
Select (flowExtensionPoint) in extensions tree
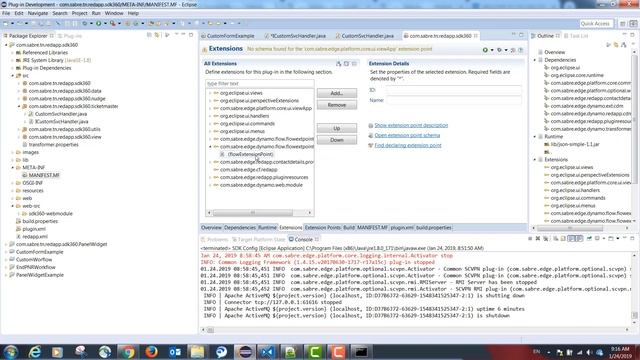250,154
